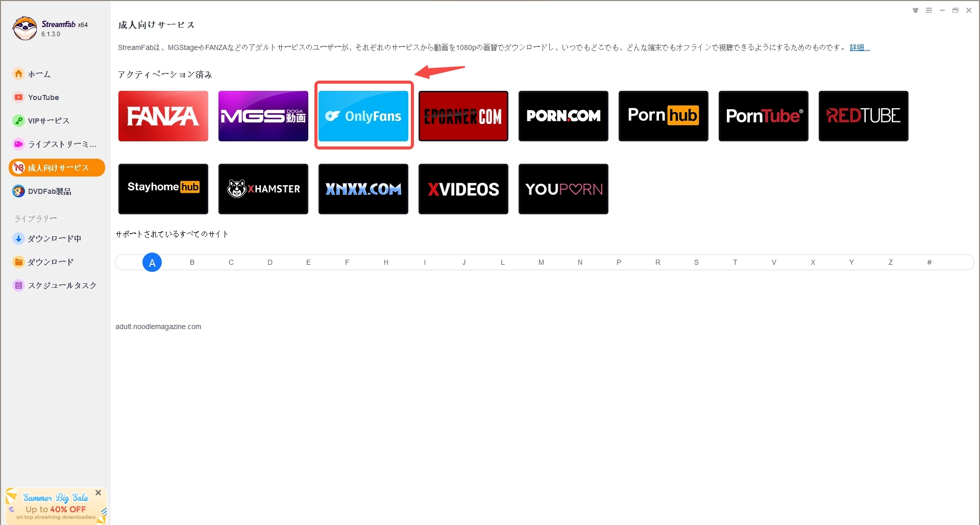Image resolution: width=980 pixels, height=525 pixels.
Task: Select letter Y in site index
Action: (x=851, y=262)
